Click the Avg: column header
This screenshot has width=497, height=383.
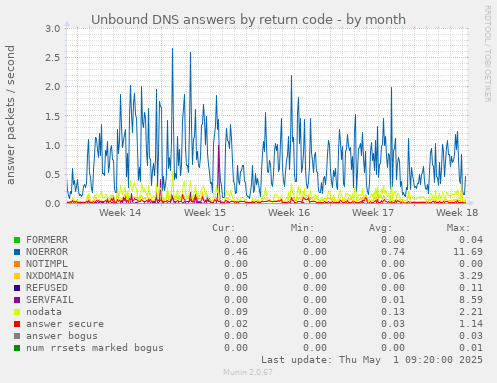[x=381, y=228]
